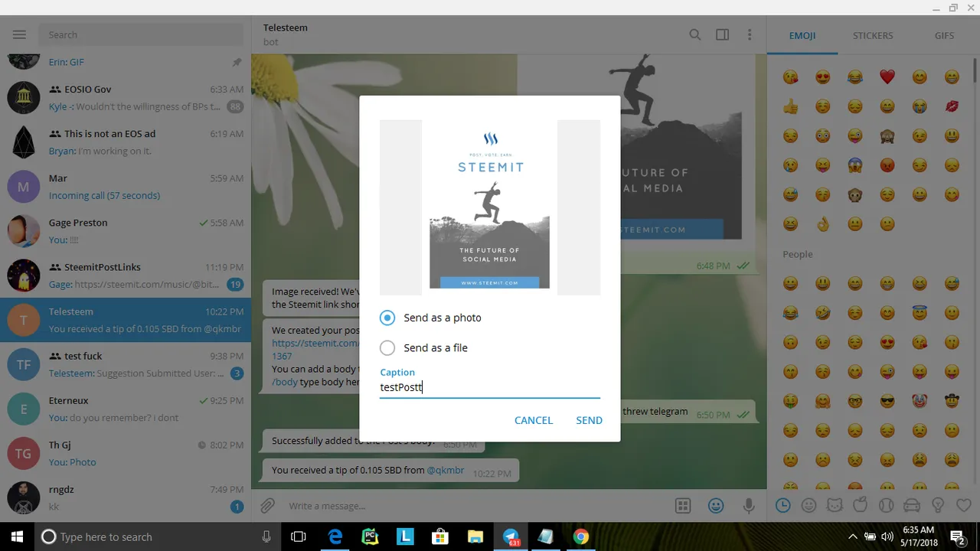
Task: Jump to the food emoji category
Action: coord(861,505)
